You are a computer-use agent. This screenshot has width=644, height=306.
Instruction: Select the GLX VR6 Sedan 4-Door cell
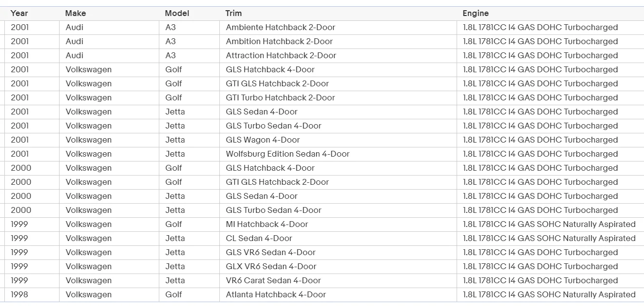click(271, 267)
